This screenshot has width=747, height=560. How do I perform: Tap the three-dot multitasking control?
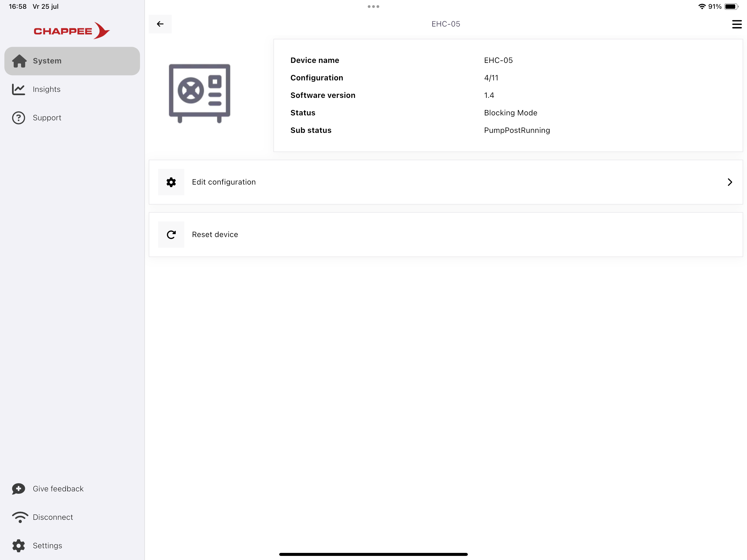click(373, 6)
